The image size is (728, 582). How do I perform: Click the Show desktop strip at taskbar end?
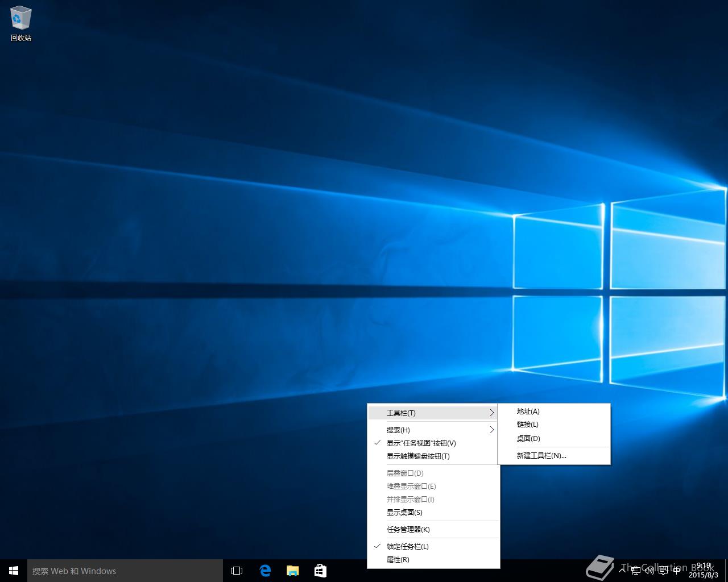[x=726, y=571]
